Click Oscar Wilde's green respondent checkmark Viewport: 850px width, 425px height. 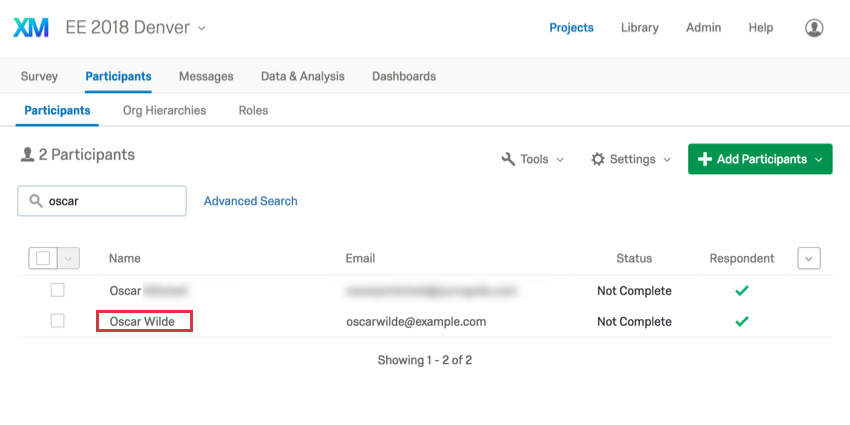click(x=741, y=321)
